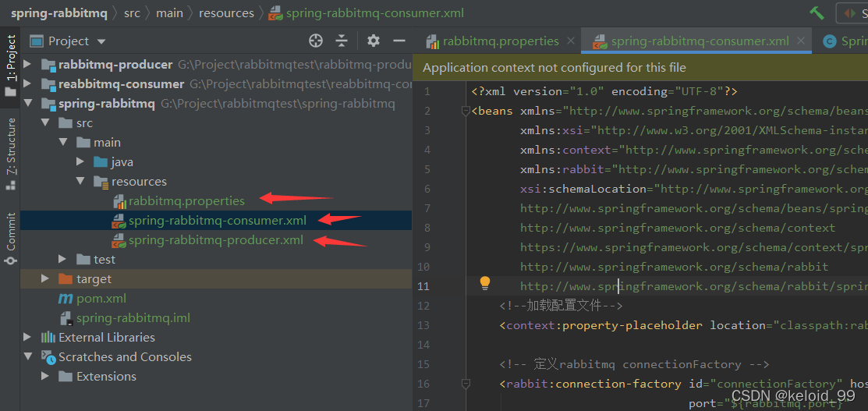Select the spring-rabbitmq-consumer.xml editor tab

tap(696, 41)
